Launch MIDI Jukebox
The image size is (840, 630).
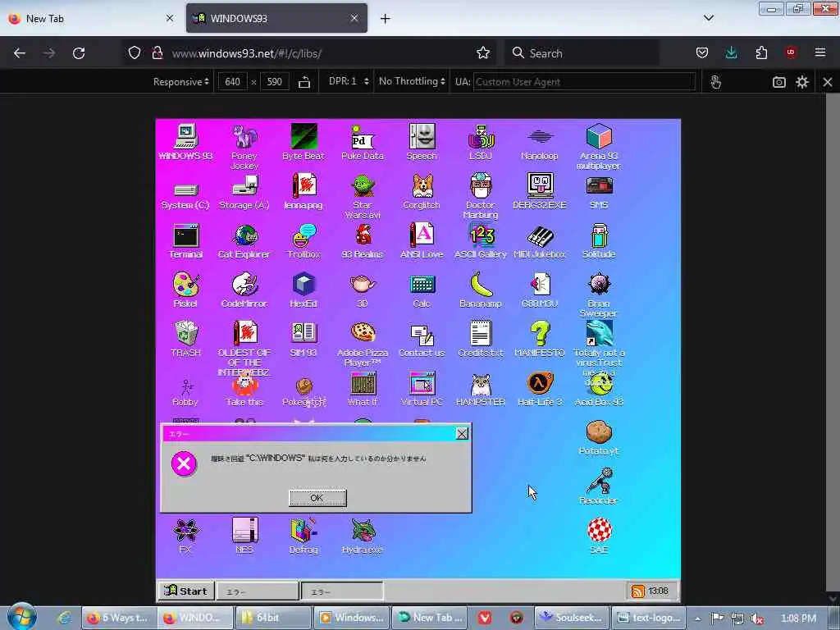(x=540, y=240)
